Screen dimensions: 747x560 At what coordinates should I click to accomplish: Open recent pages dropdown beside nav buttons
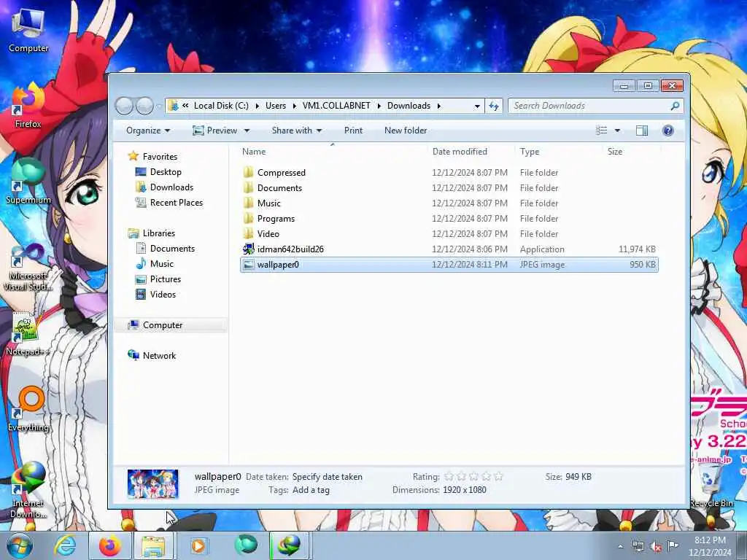click(x=158, y=106)
